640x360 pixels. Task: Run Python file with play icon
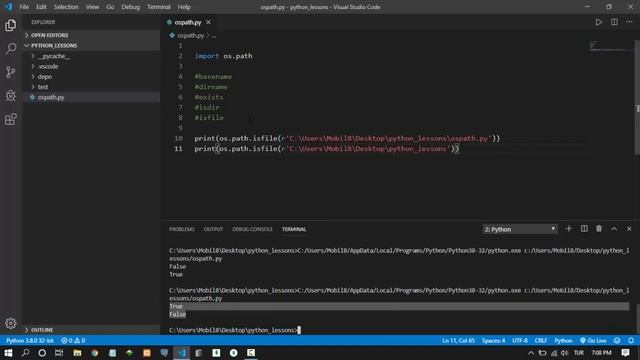(x=598, y=22)
